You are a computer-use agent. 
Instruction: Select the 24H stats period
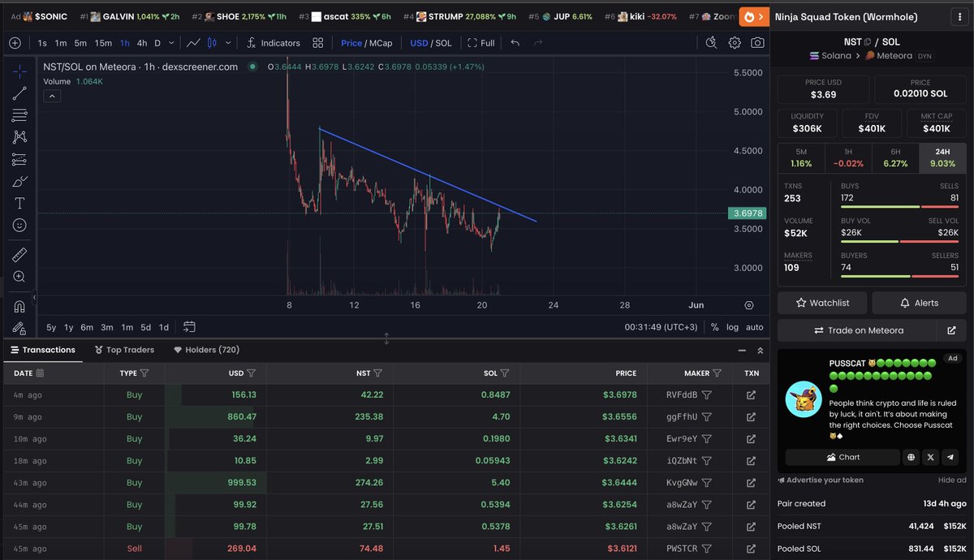[x=942, y=158]
